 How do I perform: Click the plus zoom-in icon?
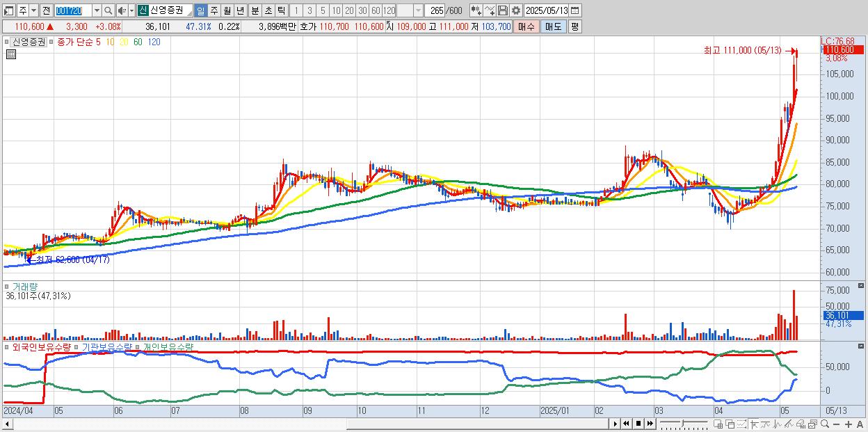point(849,424)
